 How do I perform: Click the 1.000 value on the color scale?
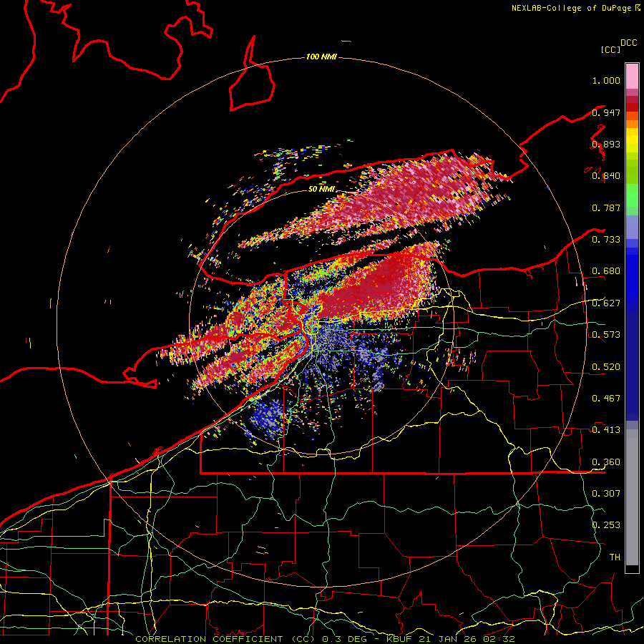[606, 80]
